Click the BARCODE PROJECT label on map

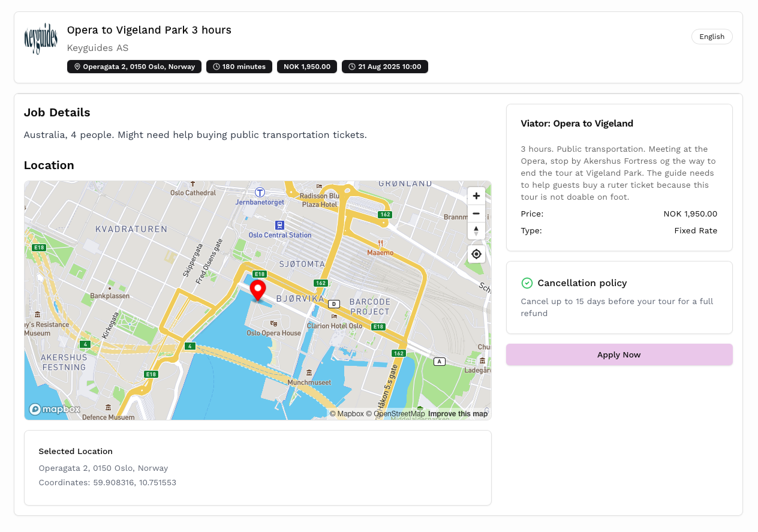[370, 306]
